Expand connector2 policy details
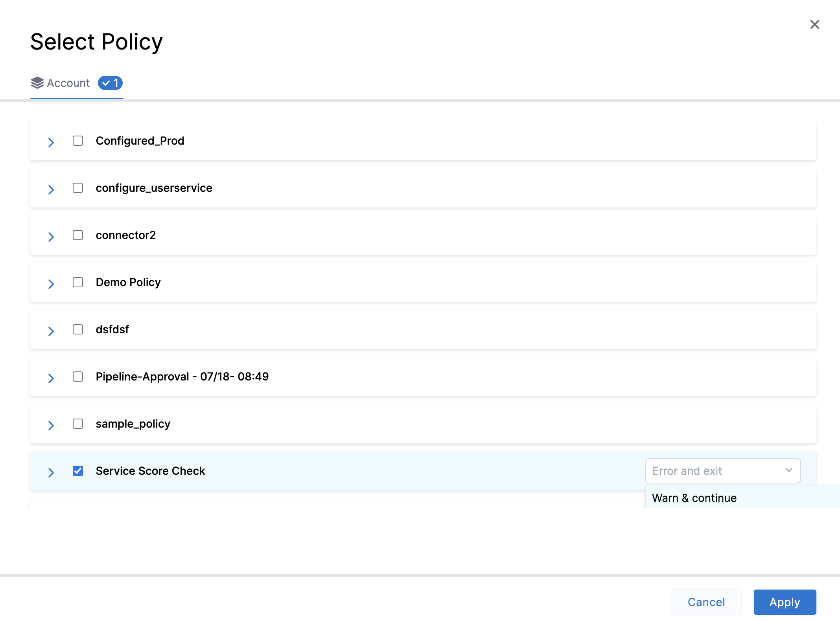Image resolution: width=840 pixels, height=621 pixels. click(51, 236)
